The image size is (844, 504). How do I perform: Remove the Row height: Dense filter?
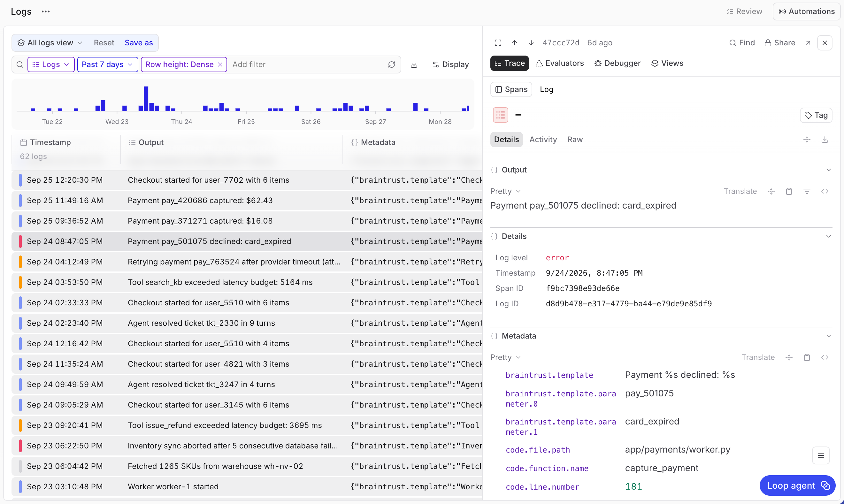[220, 65]
